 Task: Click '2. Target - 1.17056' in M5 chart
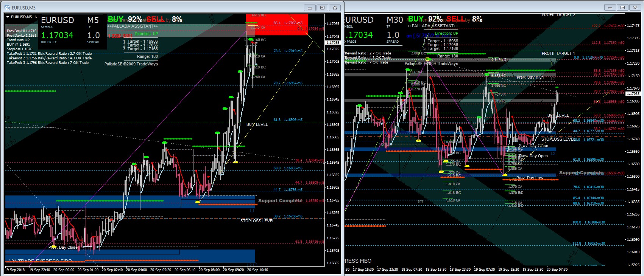[x=140, y=45]
